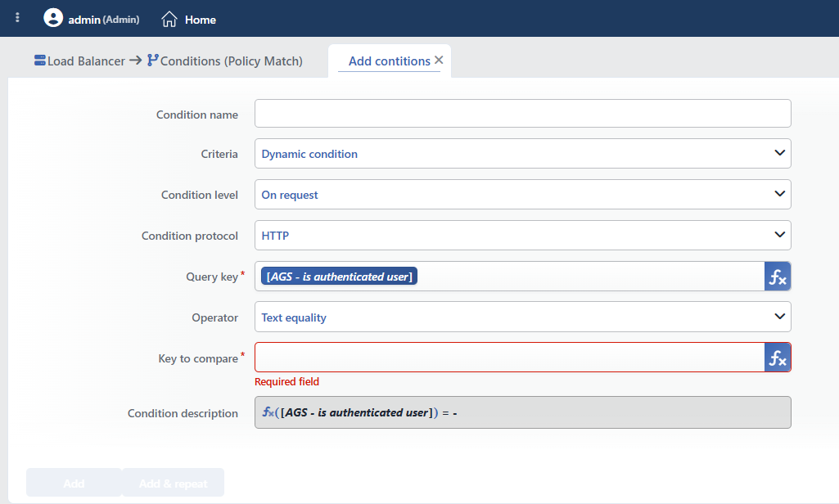Focus the Condition name input field
Viewport: 839px width, 504px height.
[x=523, y=114]
